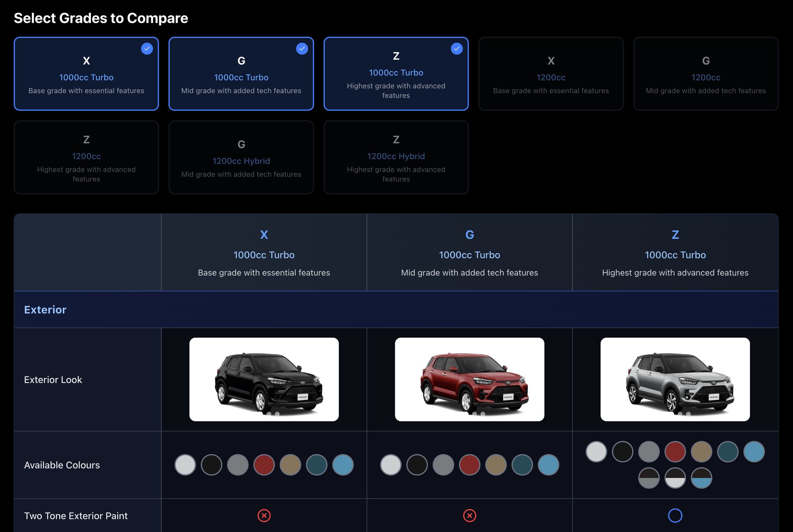The width and height of the screenshot is (793, 532).
Task: Pick the grey colour for G grade
Action: [443, 465]
